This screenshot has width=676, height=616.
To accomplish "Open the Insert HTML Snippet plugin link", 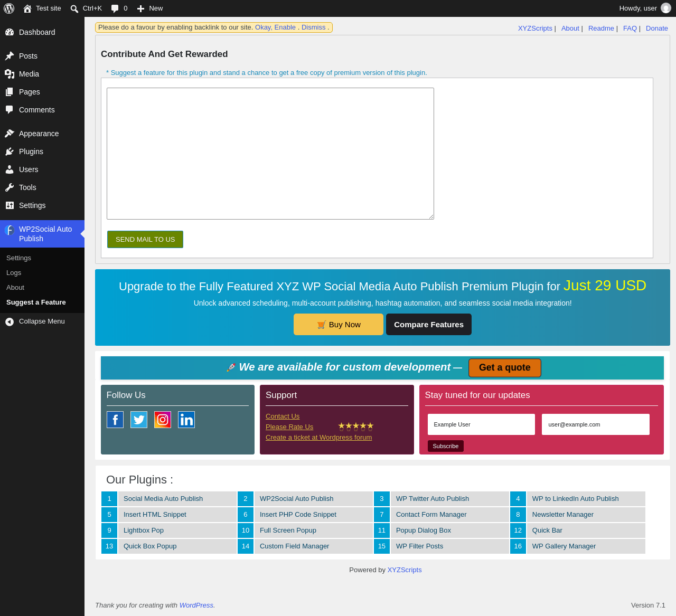I will tap(155, 515).
